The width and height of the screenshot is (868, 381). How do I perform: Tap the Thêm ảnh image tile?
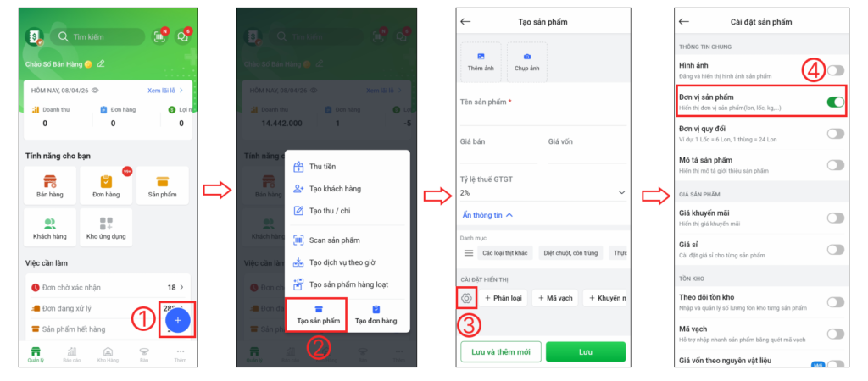point(481,62)
